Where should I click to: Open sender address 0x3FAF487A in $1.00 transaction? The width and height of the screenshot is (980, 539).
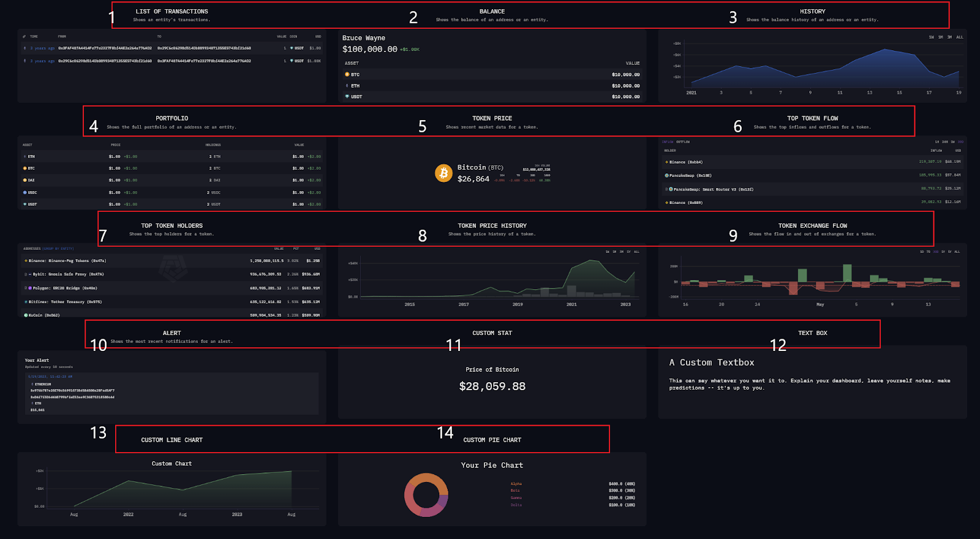(105, 48)
